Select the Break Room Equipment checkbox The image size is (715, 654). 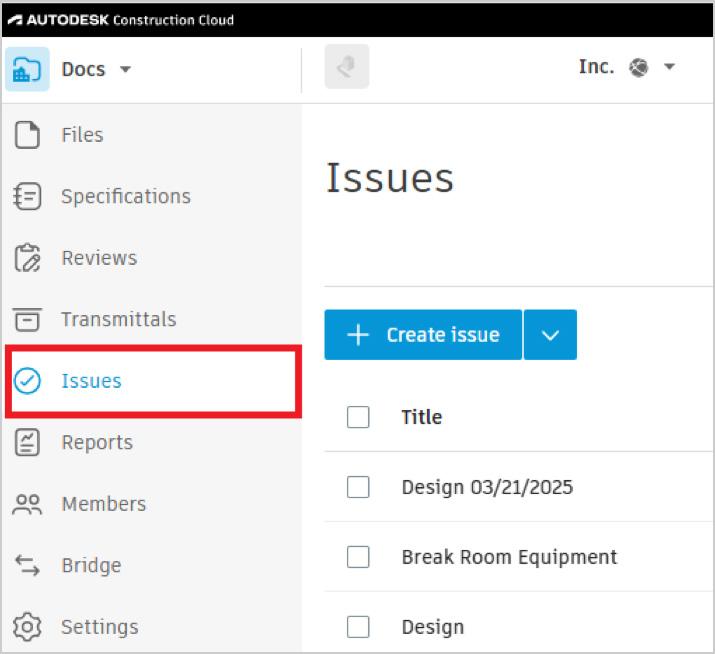(358, 557)
